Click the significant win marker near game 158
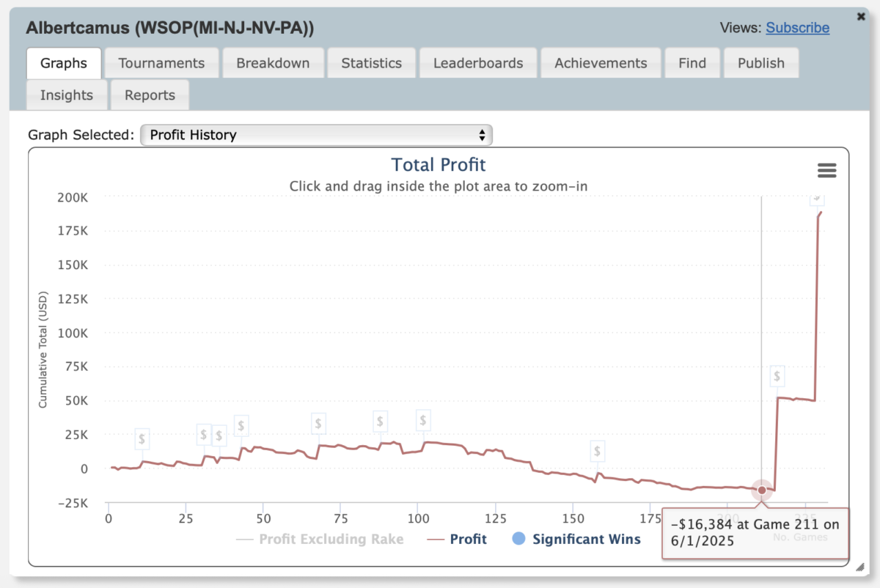The height and width of the screenshot is (588, 880). pyautogui.click(x=598, y=451)
